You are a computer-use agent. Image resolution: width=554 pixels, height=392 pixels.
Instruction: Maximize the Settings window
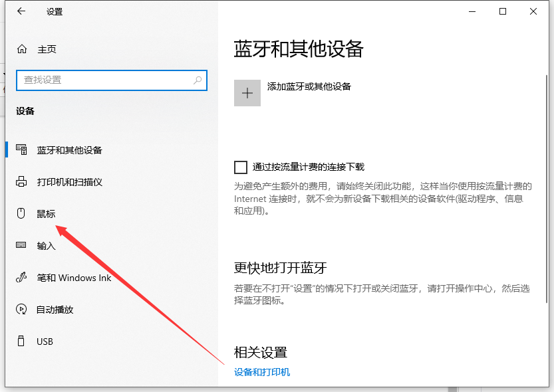503,11
